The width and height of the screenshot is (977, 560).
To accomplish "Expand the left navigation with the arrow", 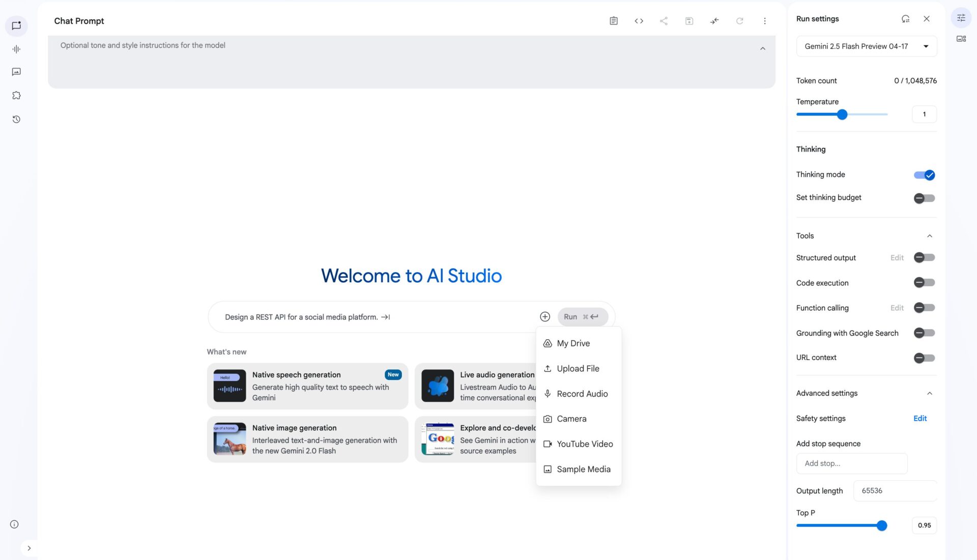I will [29, 548].
